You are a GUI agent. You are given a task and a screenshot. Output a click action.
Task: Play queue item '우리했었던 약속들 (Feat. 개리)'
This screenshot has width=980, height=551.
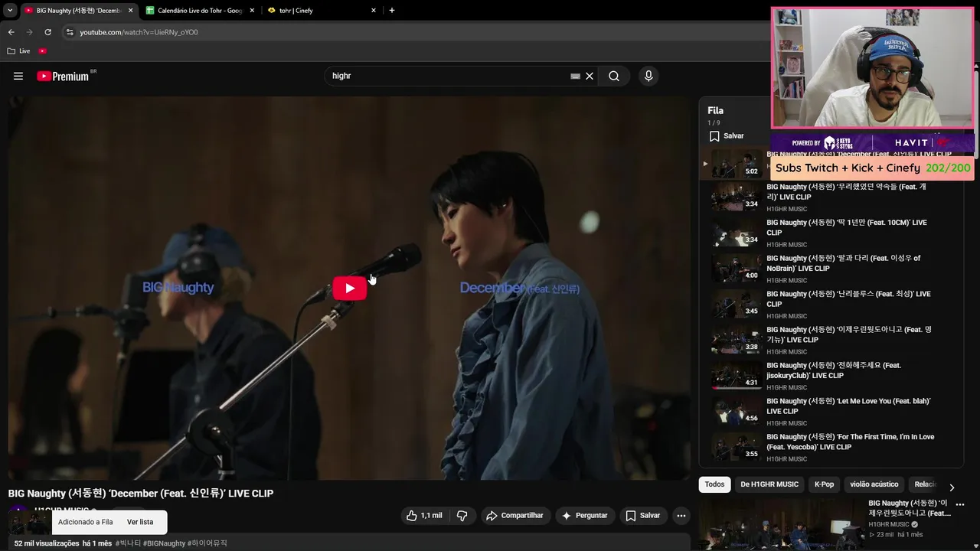[831, 197]
